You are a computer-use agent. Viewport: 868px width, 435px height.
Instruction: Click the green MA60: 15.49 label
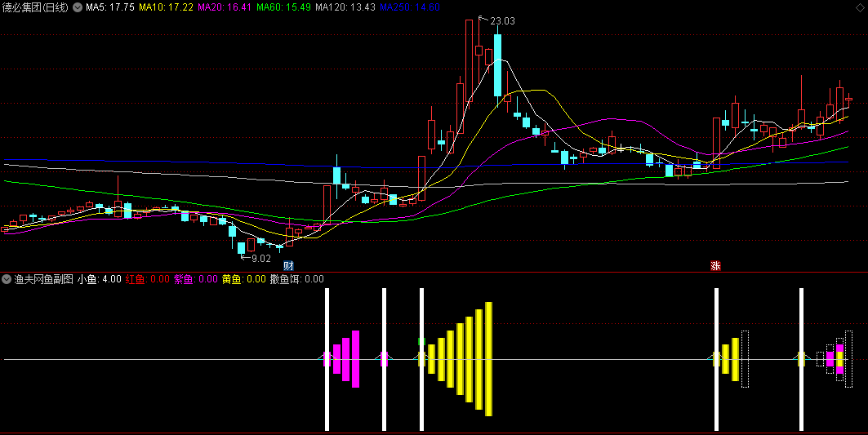pyautogui.click(x=283, y=7)
